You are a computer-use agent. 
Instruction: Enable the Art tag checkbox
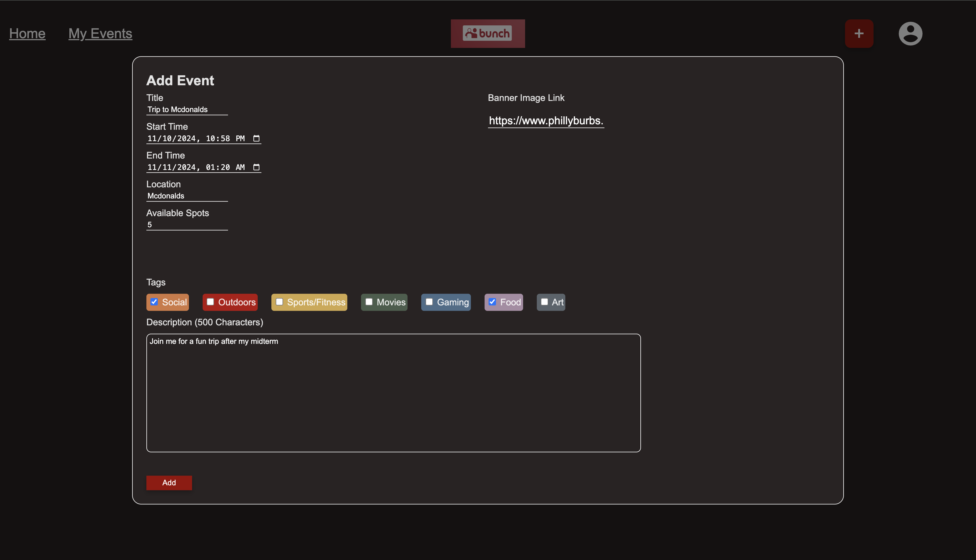(544, 302)
